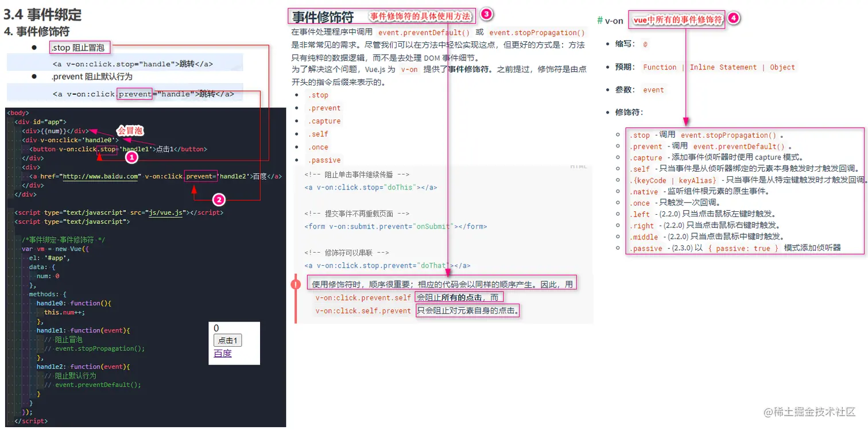Viewport: 868px width, 430px height.
Task: Click the red exclamation warning icon
Action: pos(296,283)
